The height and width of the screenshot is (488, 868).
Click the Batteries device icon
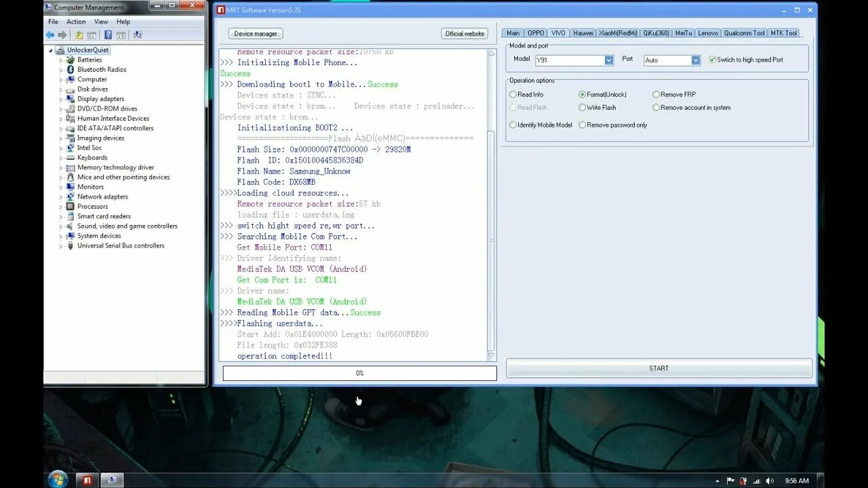[x=71, y=60]
